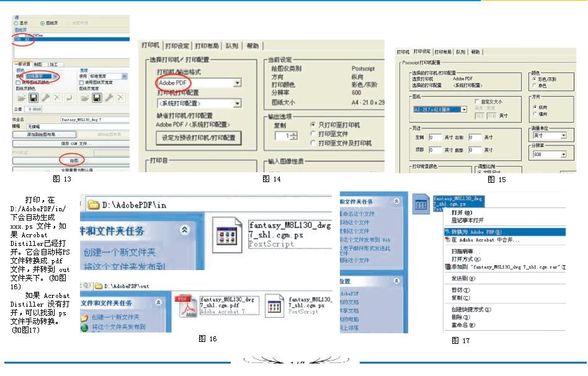Click 保存 CGM 文件 button
The width and height of the screenshot is (588, 376).
click(71, 144)
